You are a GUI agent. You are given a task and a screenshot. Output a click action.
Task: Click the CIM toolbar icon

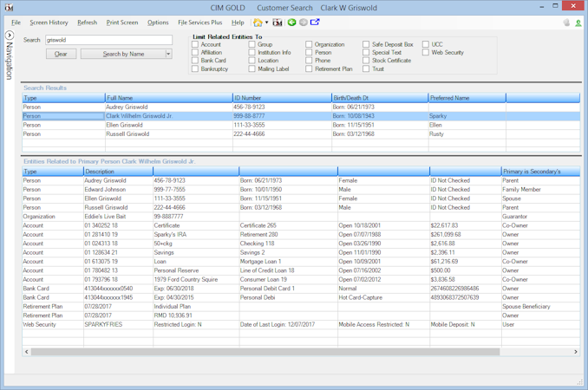tap(278, 23)
